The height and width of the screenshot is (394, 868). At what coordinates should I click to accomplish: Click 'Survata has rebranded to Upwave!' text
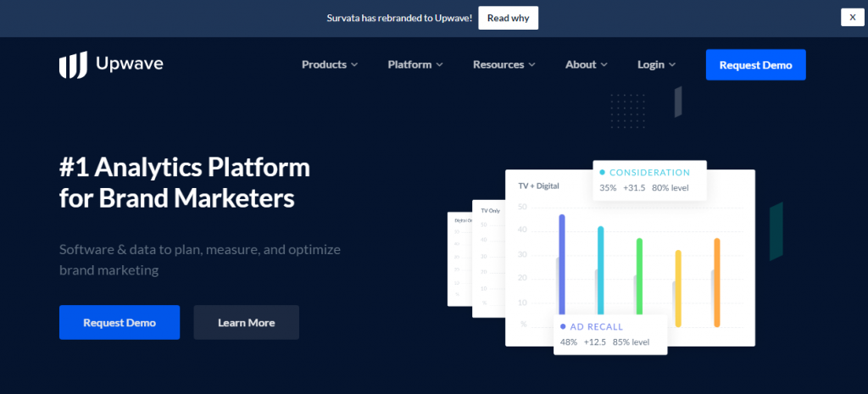click(x=399, y=18)
